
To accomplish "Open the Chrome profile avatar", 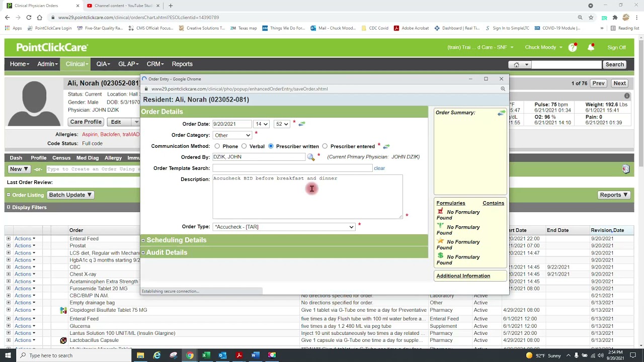I will point(626,18).
